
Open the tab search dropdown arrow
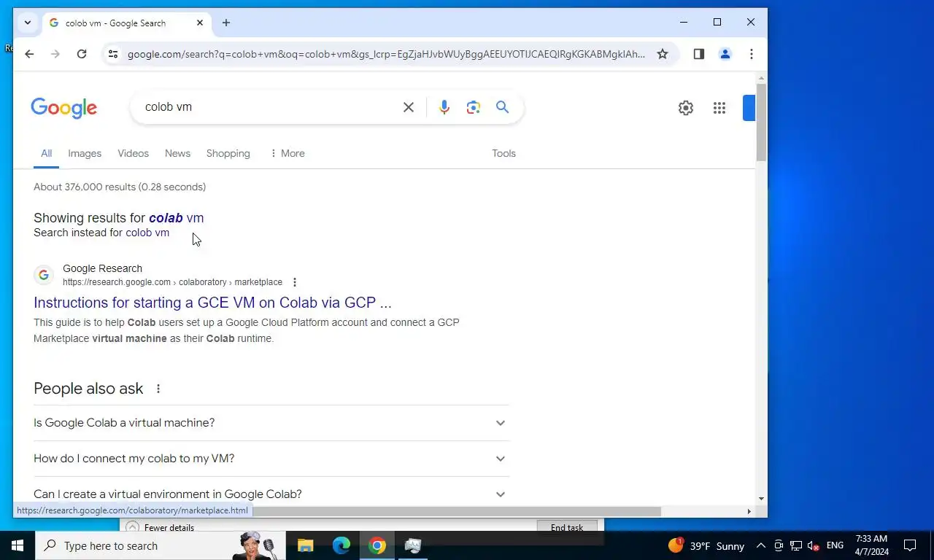[28, 23]
